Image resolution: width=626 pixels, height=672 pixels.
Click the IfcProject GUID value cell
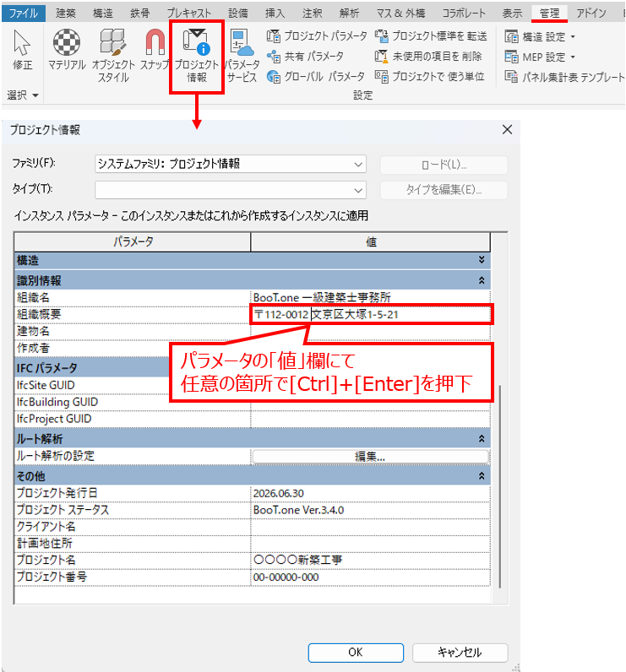pos(371,419)
